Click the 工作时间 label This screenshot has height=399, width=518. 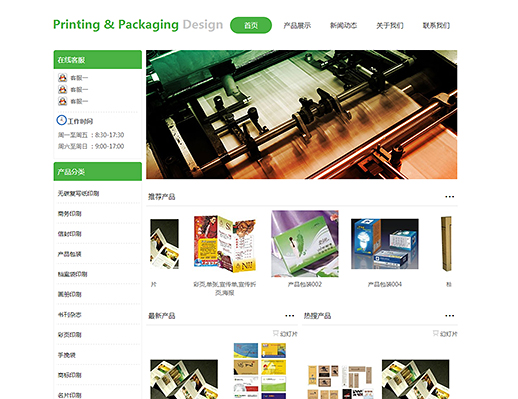coord(80,121)
